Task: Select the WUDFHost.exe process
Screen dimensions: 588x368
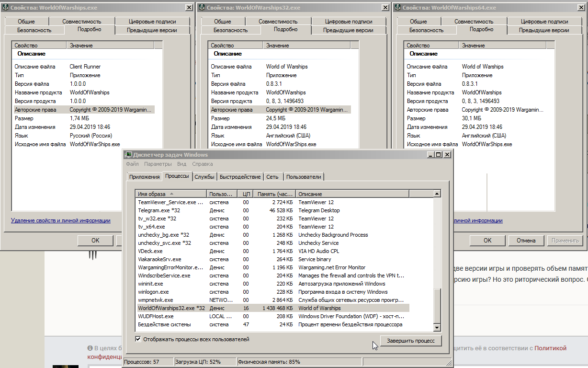Action: tap(272, 316)
